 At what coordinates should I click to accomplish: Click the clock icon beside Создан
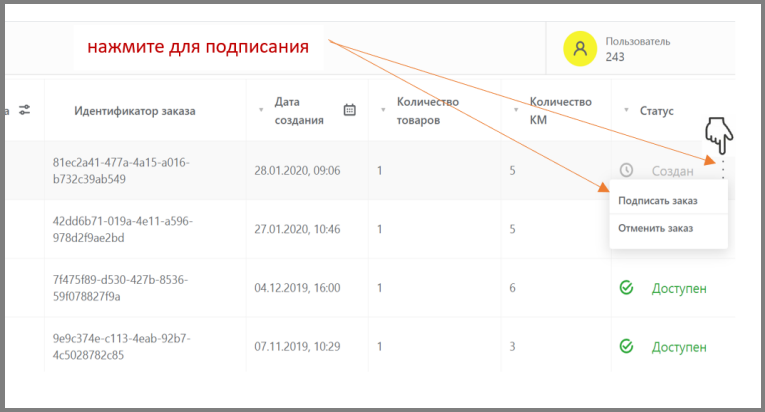pos(626,170)
